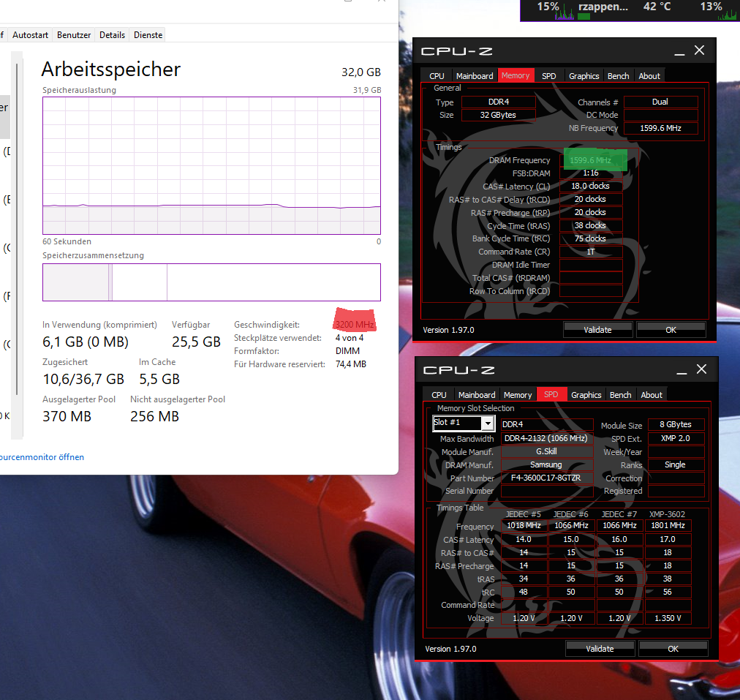Click the Module Size 8 GBytes field
Image resolution: width=740 pixels, height=700 pixels.
676,424
